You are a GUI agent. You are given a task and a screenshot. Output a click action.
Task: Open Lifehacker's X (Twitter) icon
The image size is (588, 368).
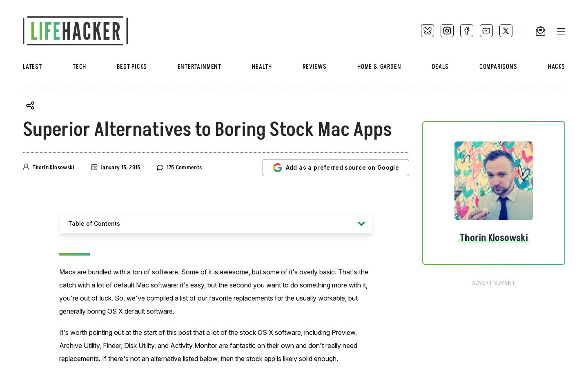pyautogui.click(x=506, y=31)
